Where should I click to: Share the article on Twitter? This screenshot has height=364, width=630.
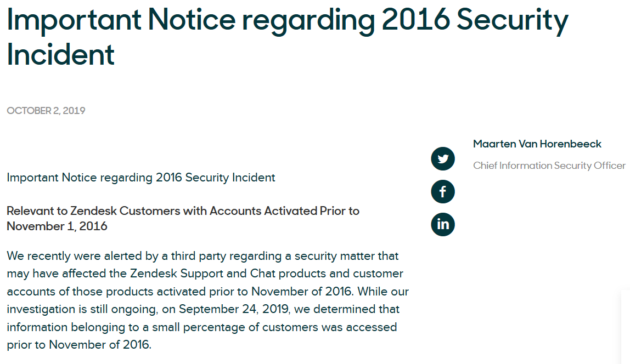[x=443, y=159]
